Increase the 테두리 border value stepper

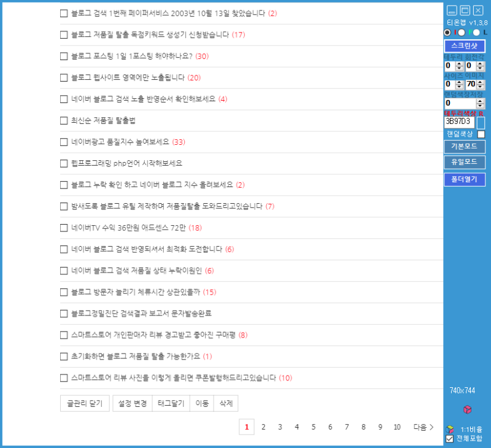point(459,64)
